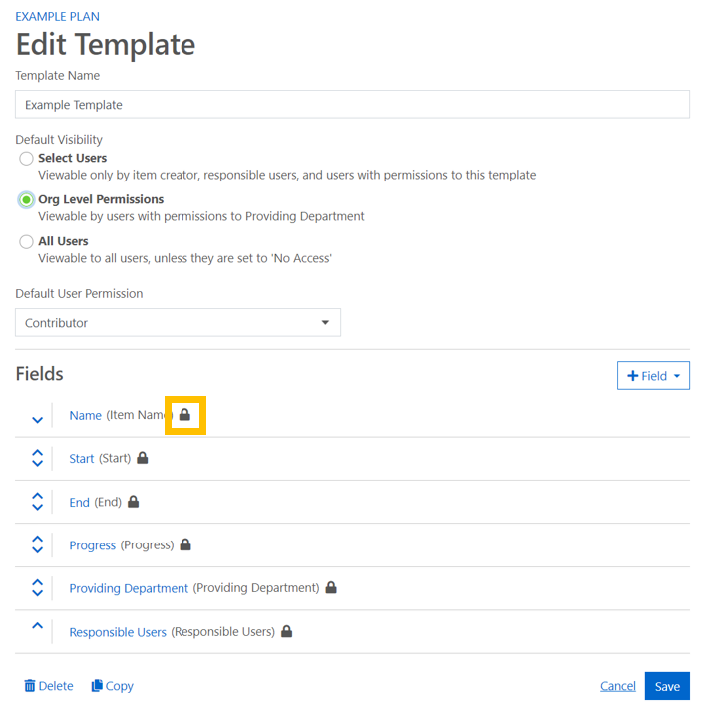Image resolution: width=728 pixels, height=724 pixels.
Task: Click the lock icon next to Name field
Action: [184, 414]
